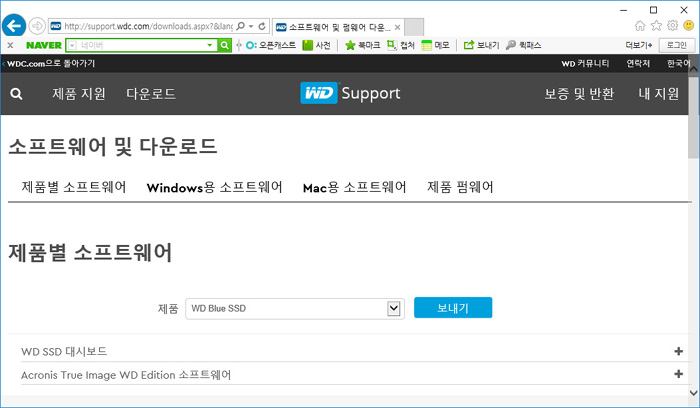This screenshot has height=408, width=700.
Task: Open the 다운로드 menu
Action: (151, 94)
